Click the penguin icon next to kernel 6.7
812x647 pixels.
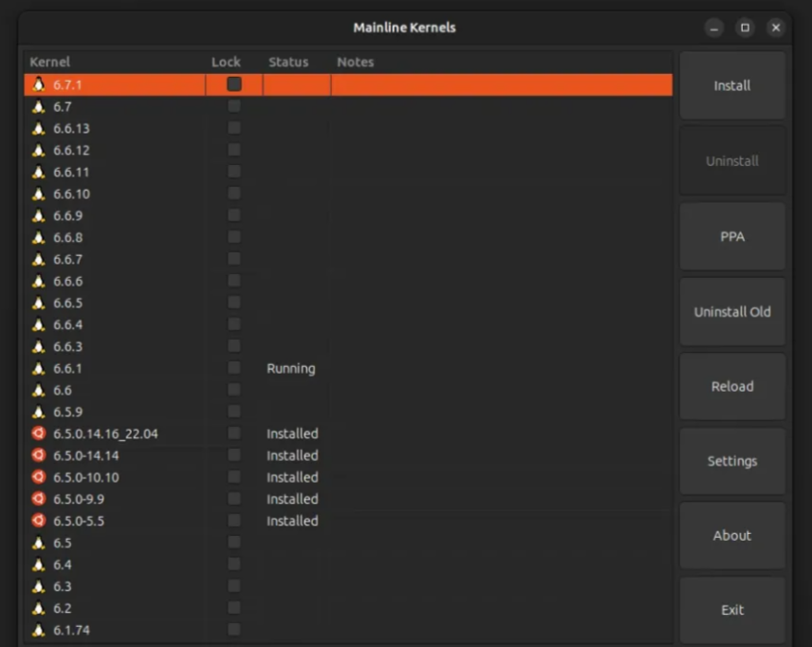click(x=38, y=106)
